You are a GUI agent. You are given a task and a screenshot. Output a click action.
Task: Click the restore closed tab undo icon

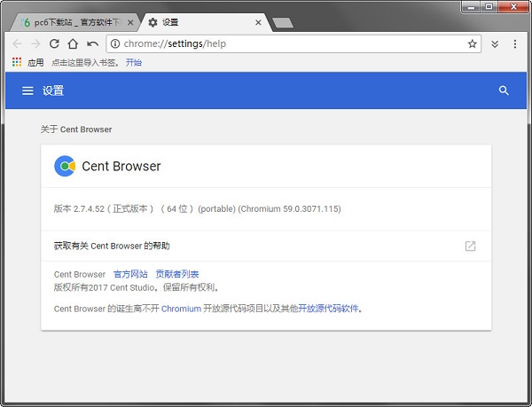92,43
